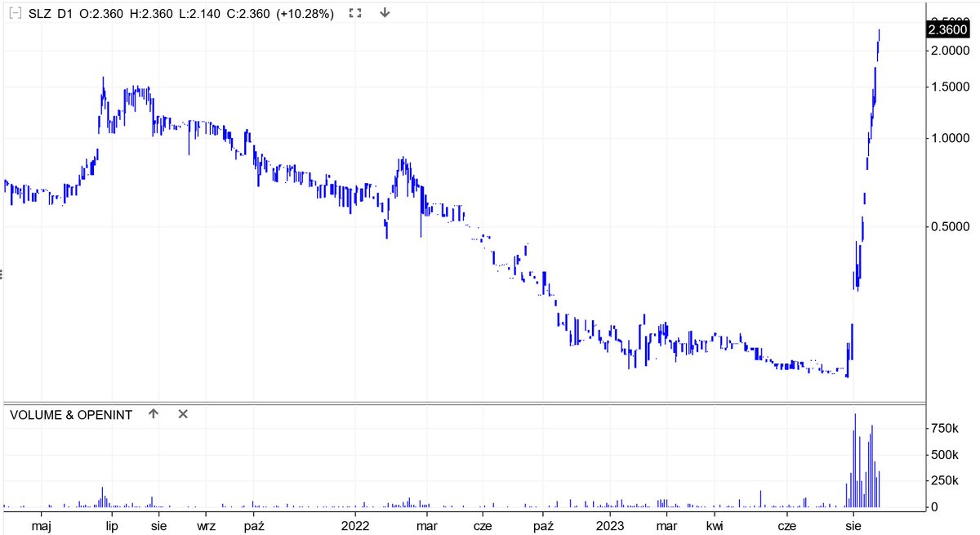The width and height of the screenshot is (980, 535).
Task: Collapse the SLZ price pane
Action: pos(14,13)
